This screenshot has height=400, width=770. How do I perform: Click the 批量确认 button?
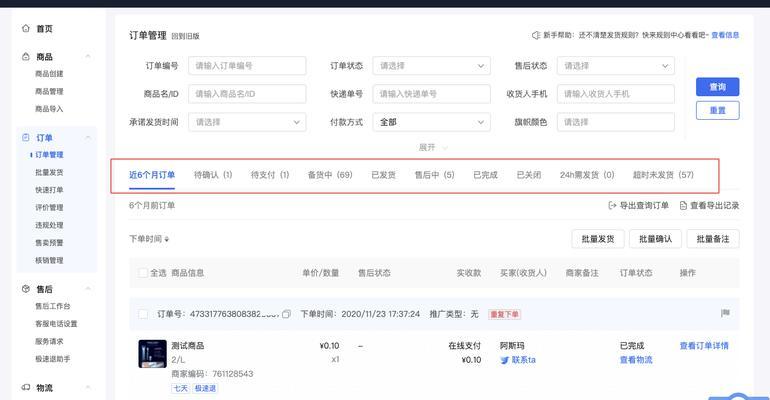pyautogui.click(x=655, y=239)
